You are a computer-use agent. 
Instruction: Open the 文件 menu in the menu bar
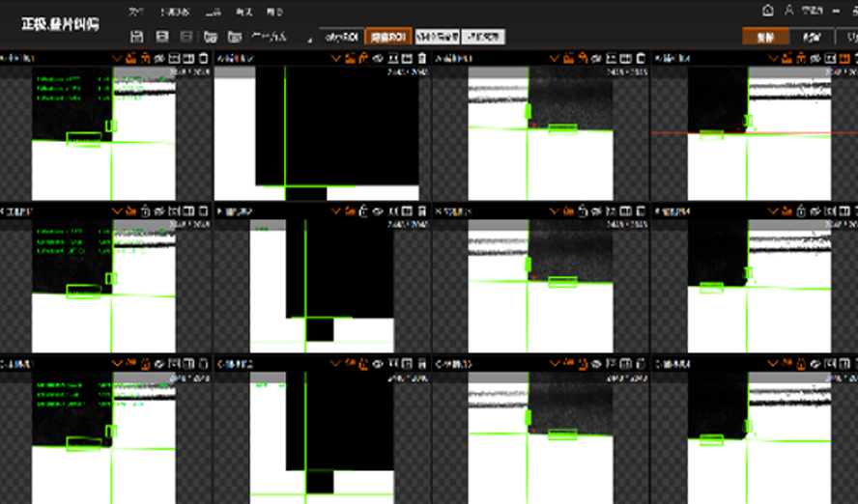[136, 12]
